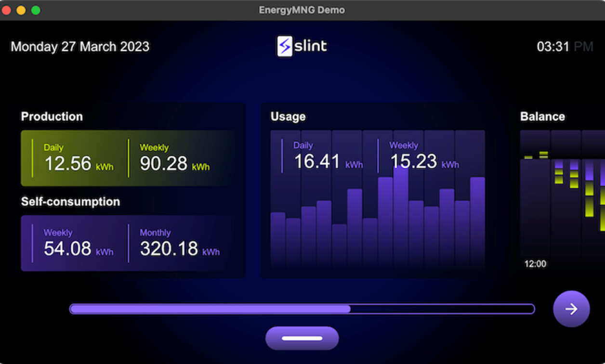Click the Balance panel heading

point(542,117)
